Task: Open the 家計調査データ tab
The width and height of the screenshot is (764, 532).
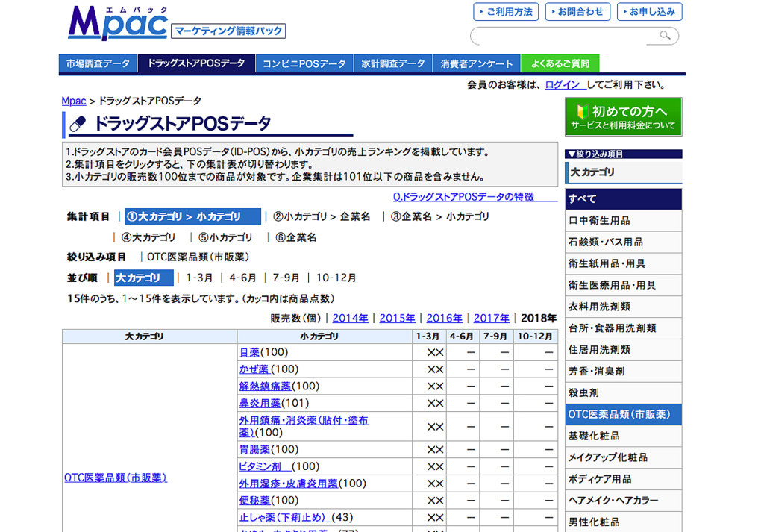Action: [392, 64]
